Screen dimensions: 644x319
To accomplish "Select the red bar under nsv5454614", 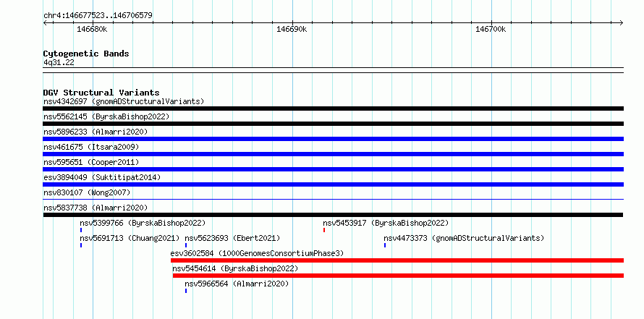I will 399,276.
